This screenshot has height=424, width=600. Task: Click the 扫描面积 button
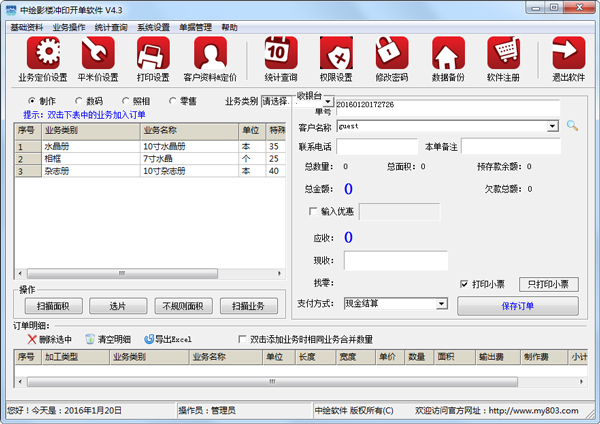click(54, 306)
